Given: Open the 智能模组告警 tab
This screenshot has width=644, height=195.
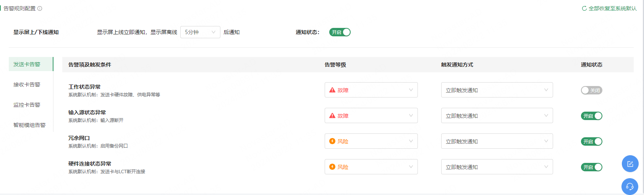Looking at the screenshot, I should (x=29, y=125).
